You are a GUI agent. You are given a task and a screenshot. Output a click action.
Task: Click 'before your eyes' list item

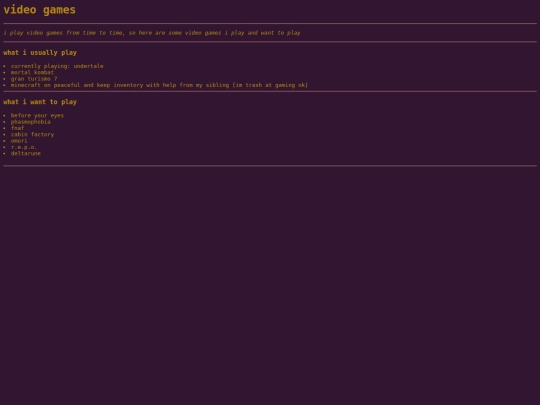[x=37, y=115]
